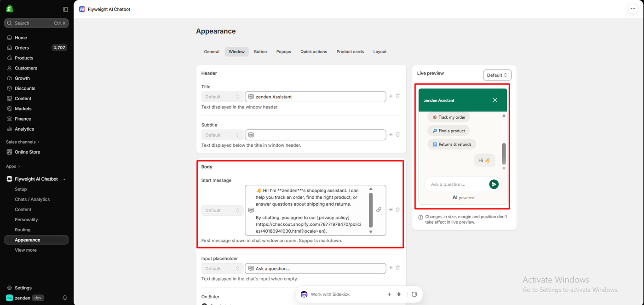Delete the Start message with the trash icon
Screen dimensions: 644x305
tap(398, 210)
